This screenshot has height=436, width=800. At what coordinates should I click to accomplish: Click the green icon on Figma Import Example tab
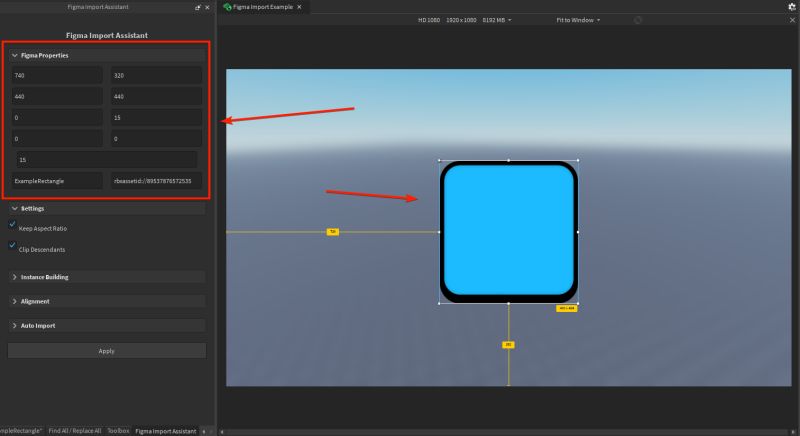(227, 7)
